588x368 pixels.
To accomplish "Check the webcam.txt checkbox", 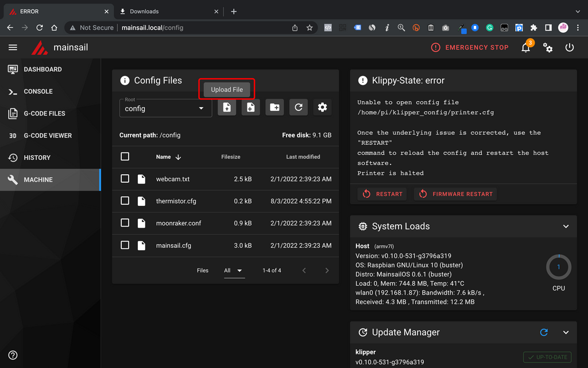I will [x=125, y=178].
